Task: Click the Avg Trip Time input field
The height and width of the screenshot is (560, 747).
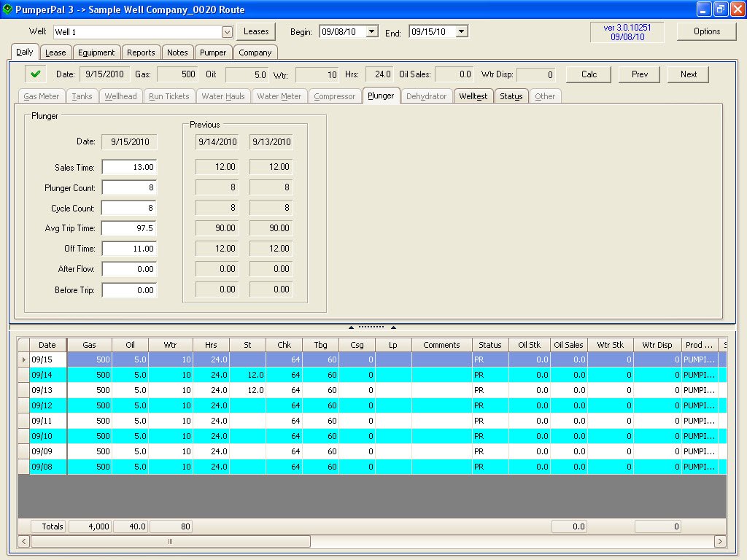Action: [x=129, y=228]
